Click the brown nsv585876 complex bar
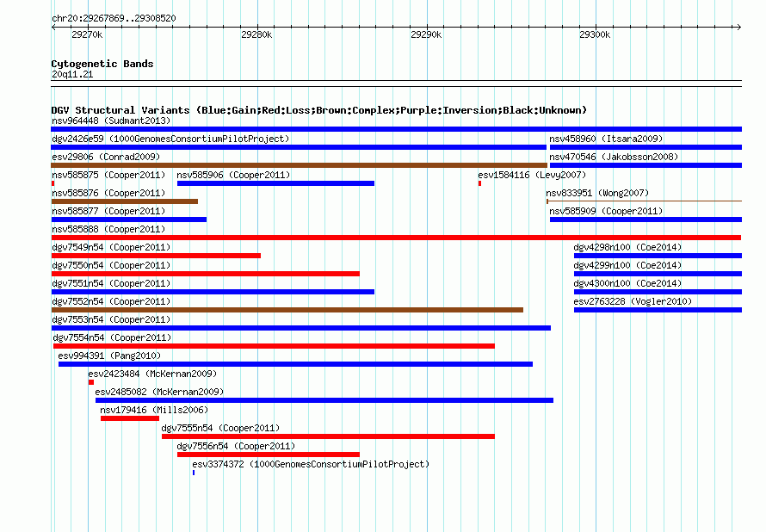 (125, 201)
